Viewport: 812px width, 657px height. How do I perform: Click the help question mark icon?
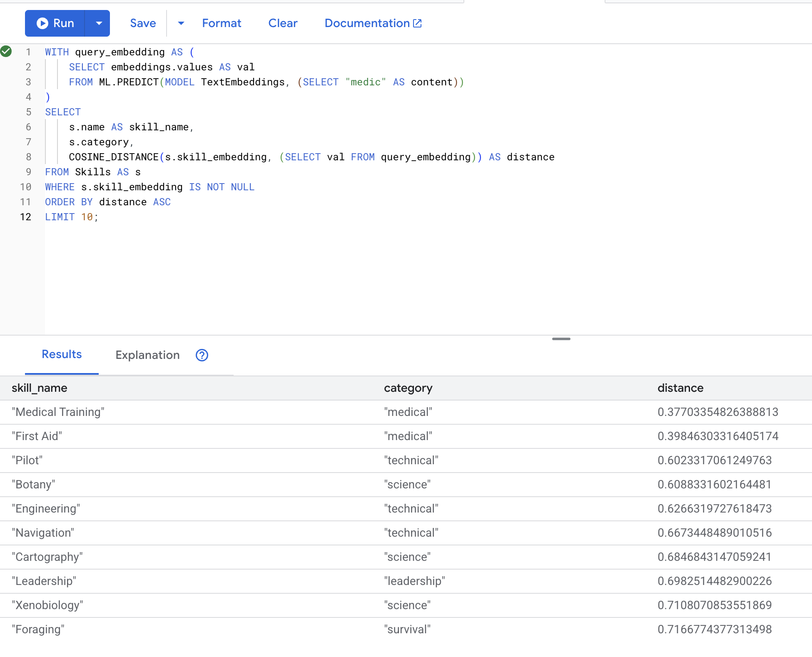point(202,355)
